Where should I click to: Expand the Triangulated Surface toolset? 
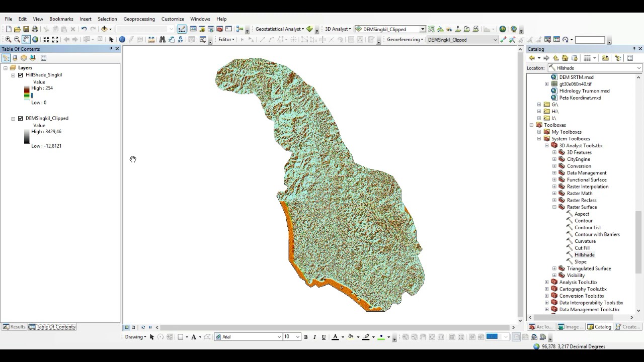click(x=554, y=268)
